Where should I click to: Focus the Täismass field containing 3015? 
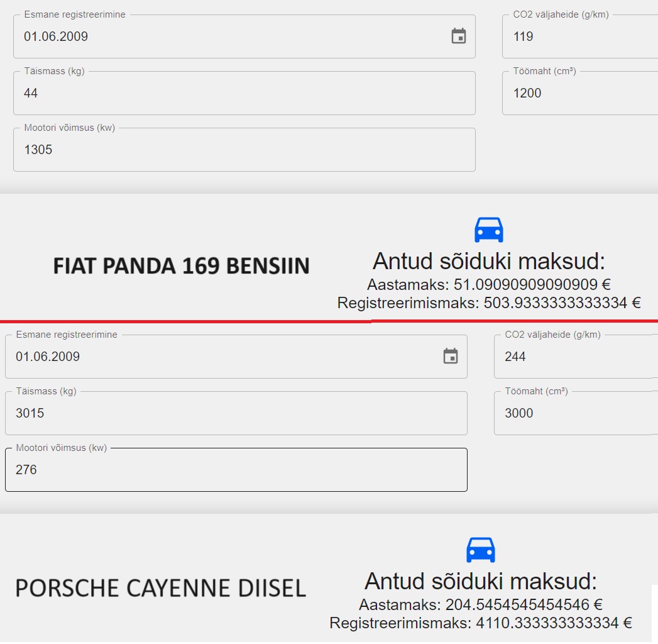coord(236,414)
